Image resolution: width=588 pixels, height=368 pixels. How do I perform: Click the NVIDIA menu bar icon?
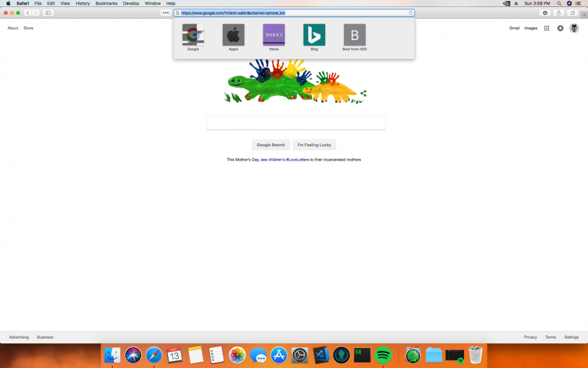[506, 4]
